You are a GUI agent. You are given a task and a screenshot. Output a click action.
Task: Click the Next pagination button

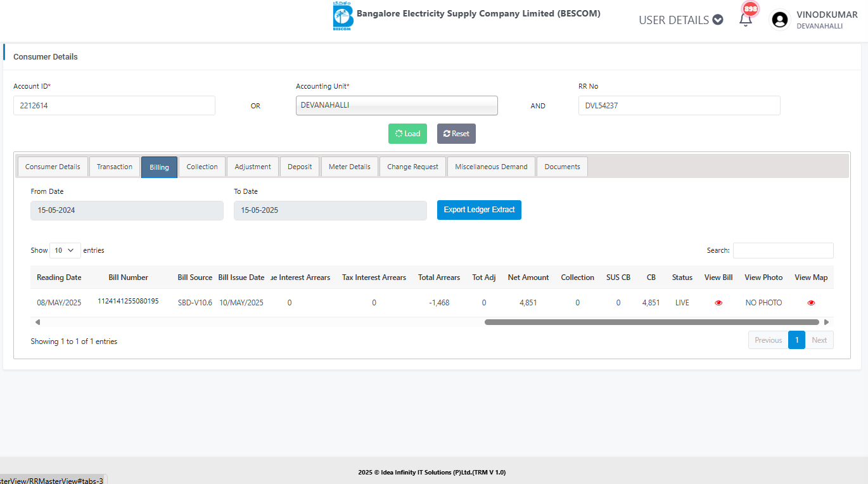819,340
